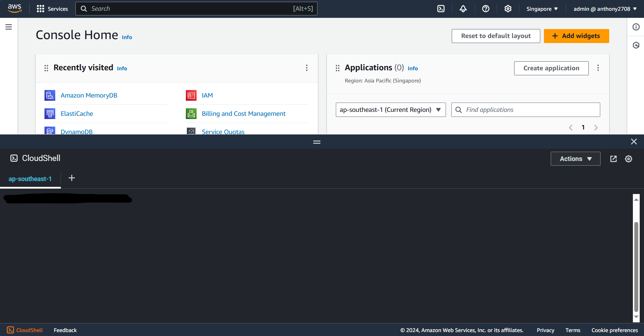Click the Find applications search field
Screen dimensions: 644x336
point(526,110)
